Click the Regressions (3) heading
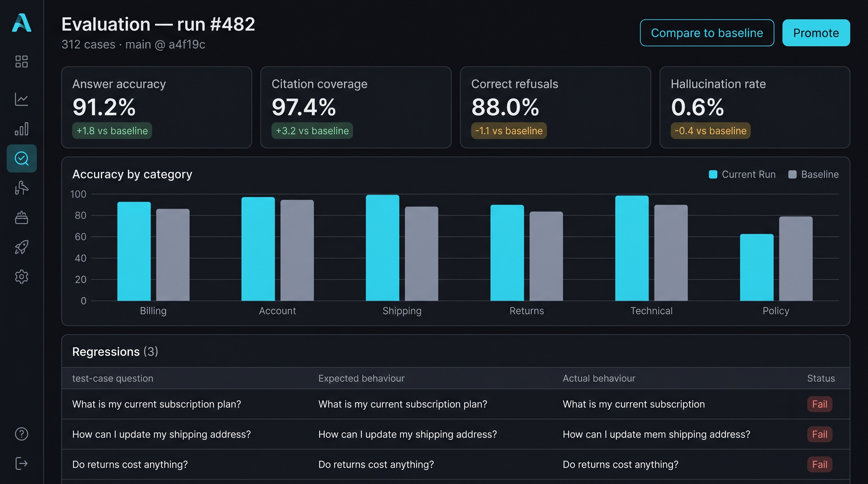The width and height of the screenshot is (868, 484). 115,352
